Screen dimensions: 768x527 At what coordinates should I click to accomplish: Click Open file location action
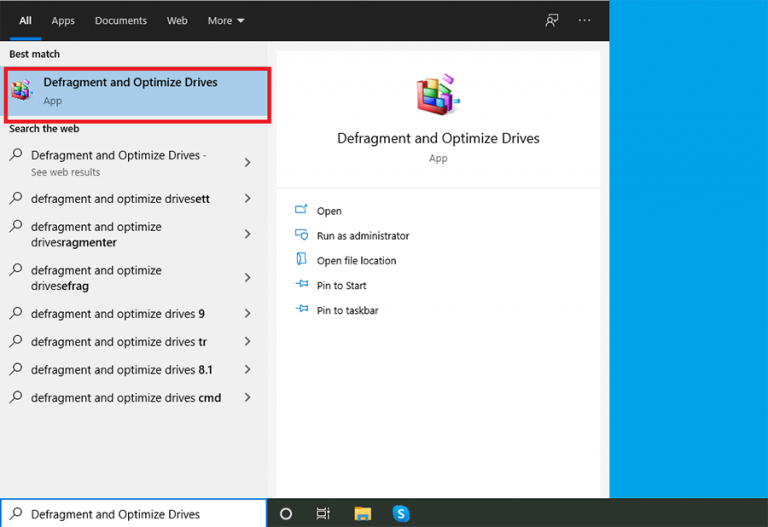356,261
